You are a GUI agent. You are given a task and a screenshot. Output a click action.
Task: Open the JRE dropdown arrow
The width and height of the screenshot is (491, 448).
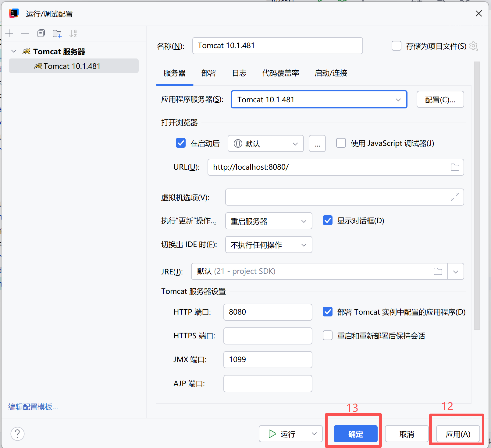point(455,272)
